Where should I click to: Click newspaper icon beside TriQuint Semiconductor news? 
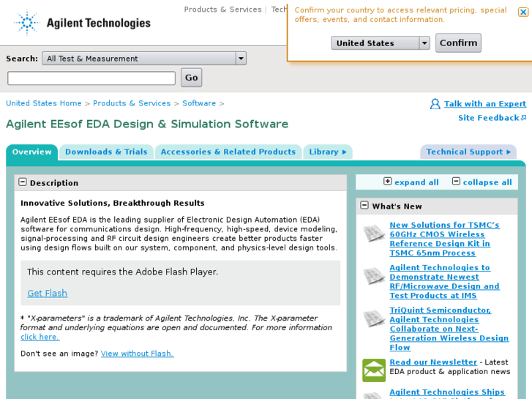point(374,318)
